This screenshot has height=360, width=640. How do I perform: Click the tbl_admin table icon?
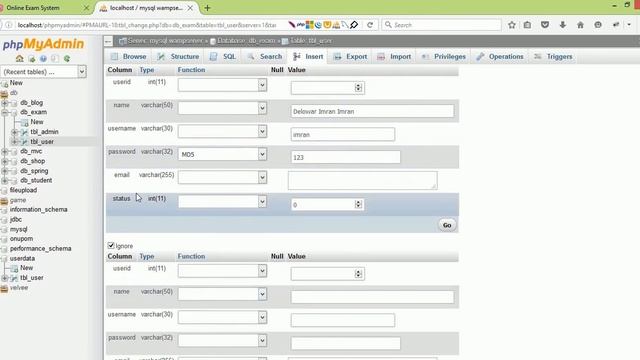click(24, 132)
